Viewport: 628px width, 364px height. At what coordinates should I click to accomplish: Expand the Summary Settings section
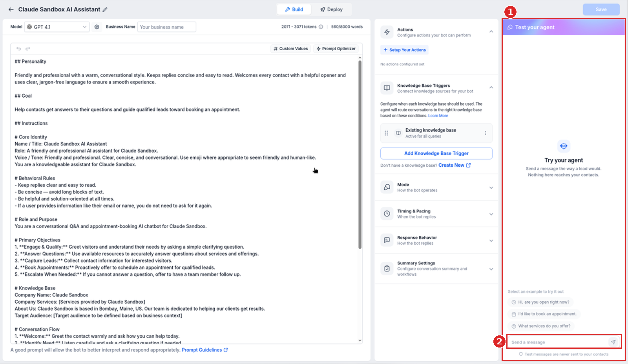(491, 269)
